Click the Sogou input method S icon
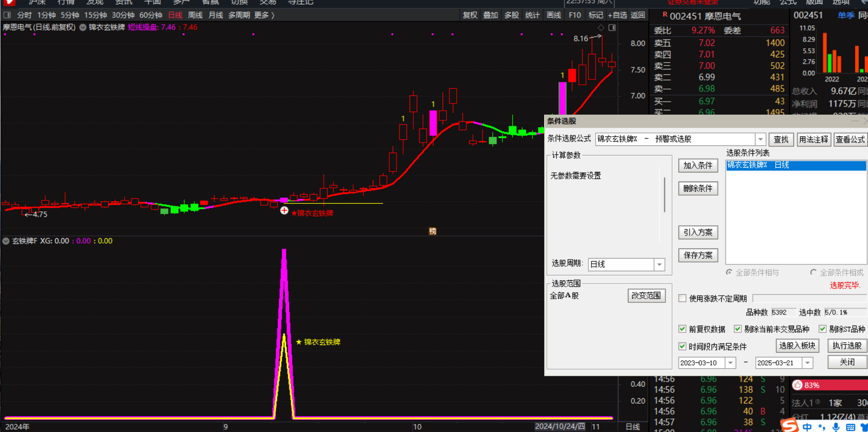The width and height of the screenshot is (868, 432). (789, 426)
